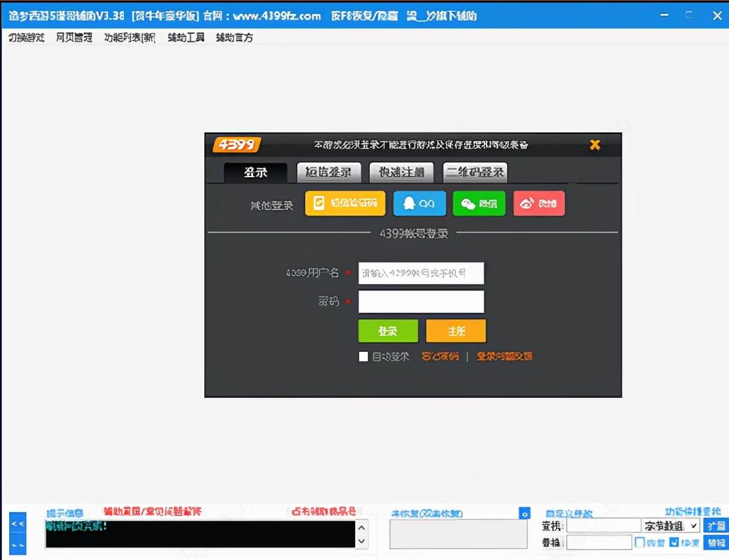The width and height of the screenshot is (729, 560).
Task: Click the double down-arrow button at bottom left
Action: tap(18, 545)
